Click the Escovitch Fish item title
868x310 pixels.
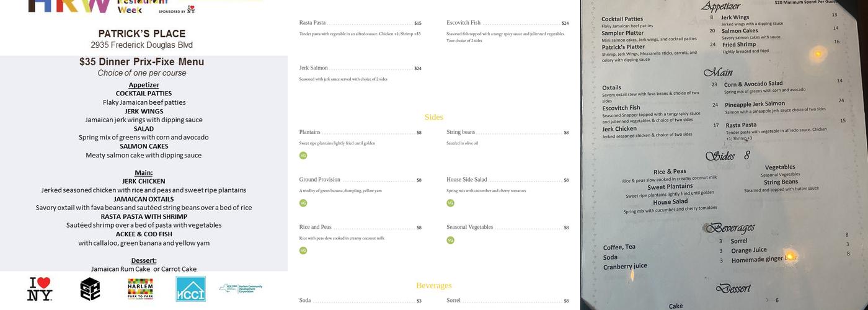[x=463, y=23]
